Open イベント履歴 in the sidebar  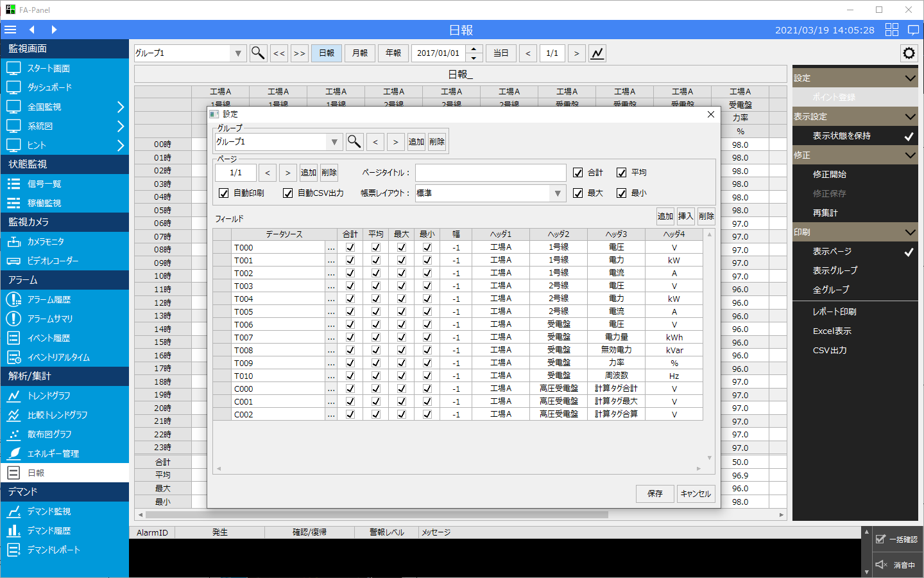point(64,338)
